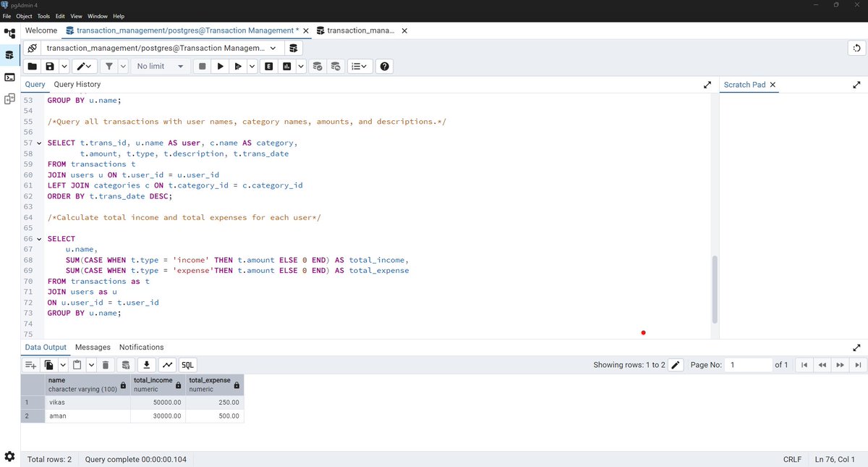Maximize the Scratch Pad panel
This screenshot has height=467, width=868.
(857, 85)
